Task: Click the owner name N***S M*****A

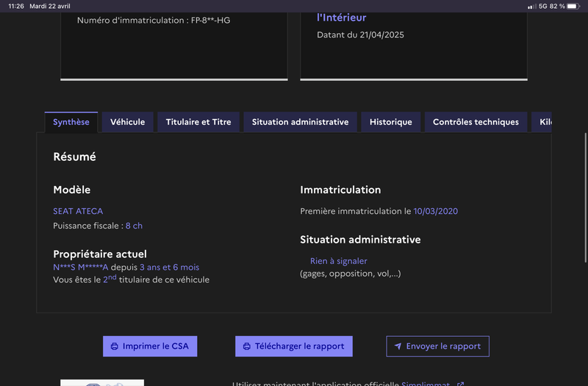Action: [x=81, y=267]
